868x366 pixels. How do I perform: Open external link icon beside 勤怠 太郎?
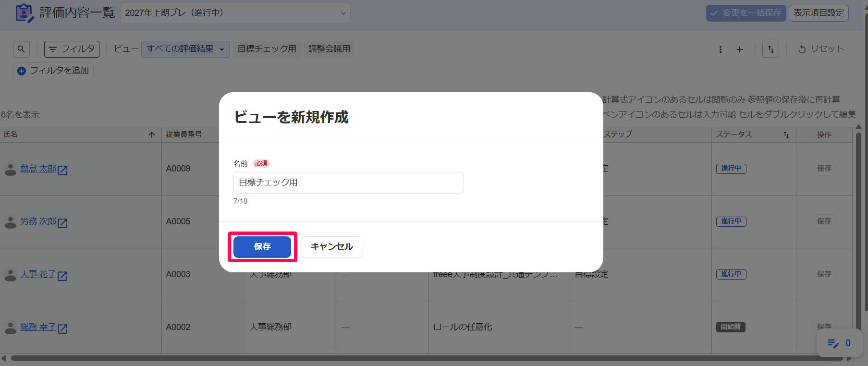62,170
